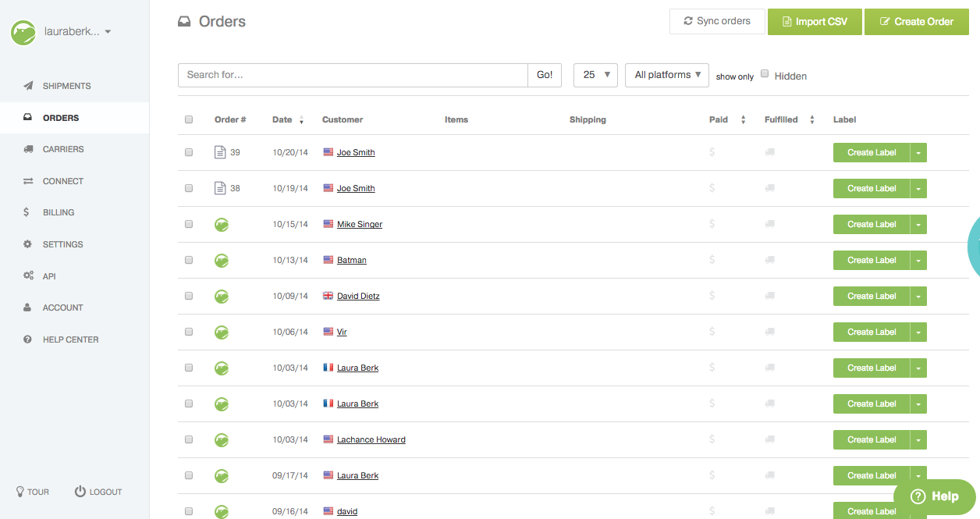980x519 pixels.
Task: Click the Connect arrows icon in sidebar
Action: [28, 181]
